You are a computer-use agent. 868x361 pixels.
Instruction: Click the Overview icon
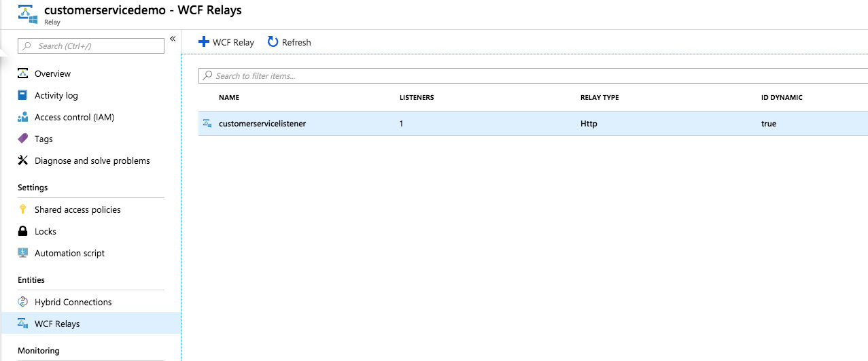coord(22,73)
